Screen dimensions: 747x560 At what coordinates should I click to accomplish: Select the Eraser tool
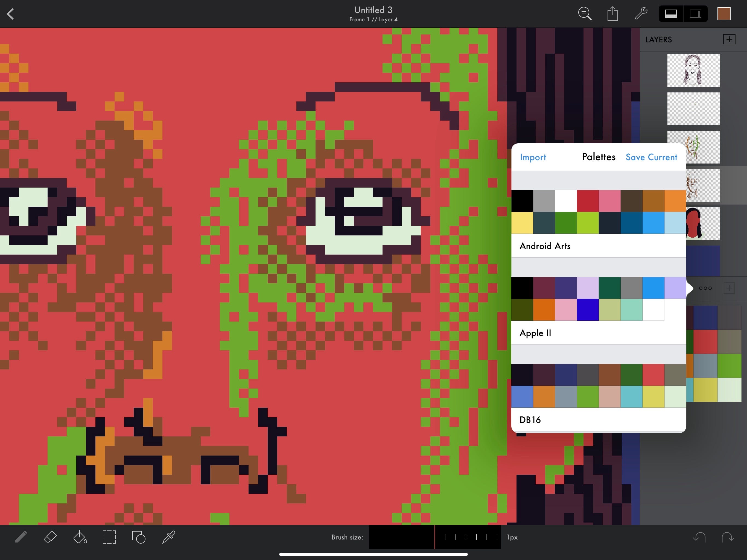[50, 537]
